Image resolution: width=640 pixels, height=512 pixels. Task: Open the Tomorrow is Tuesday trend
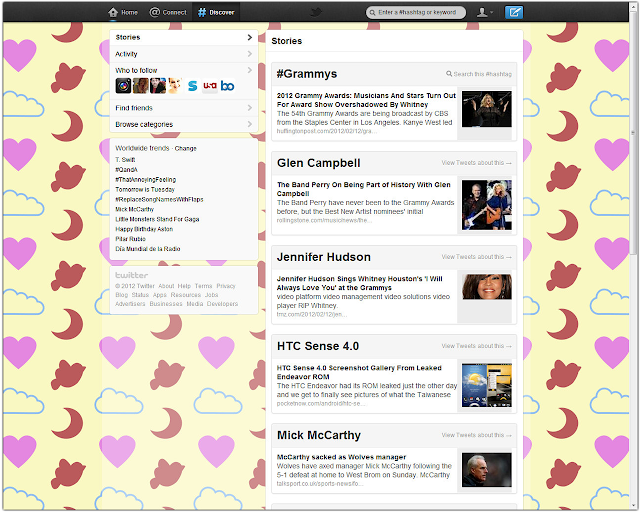coord(145,189)
